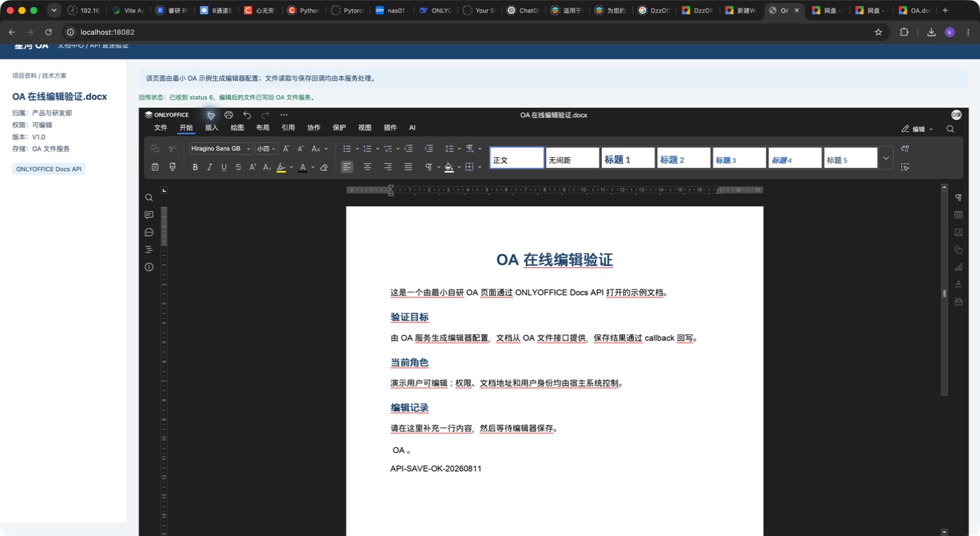This screenshot has width=980, height=536.
Task: Increase font size with the larger A icon
Action: pos(286,149)
